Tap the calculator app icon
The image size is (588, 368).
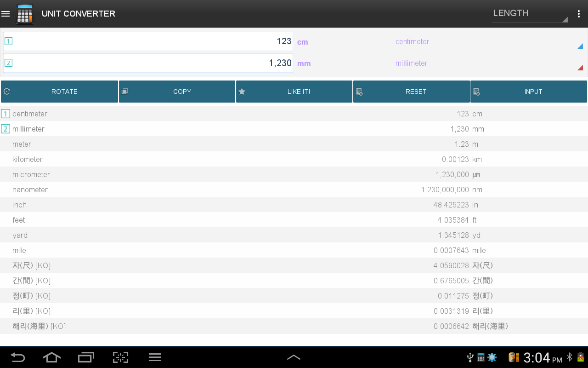point(25,14)
